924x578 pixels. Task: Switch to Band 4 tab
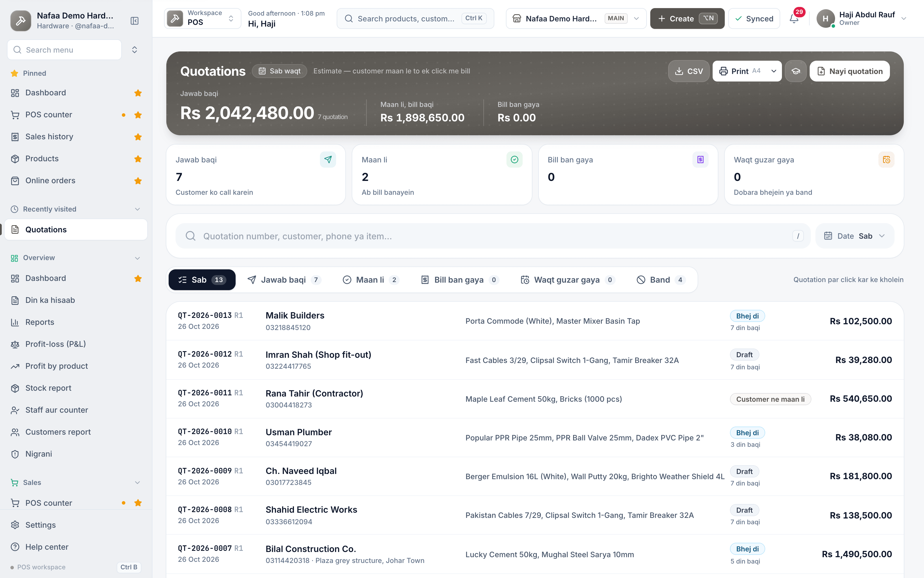coord(661,280)
